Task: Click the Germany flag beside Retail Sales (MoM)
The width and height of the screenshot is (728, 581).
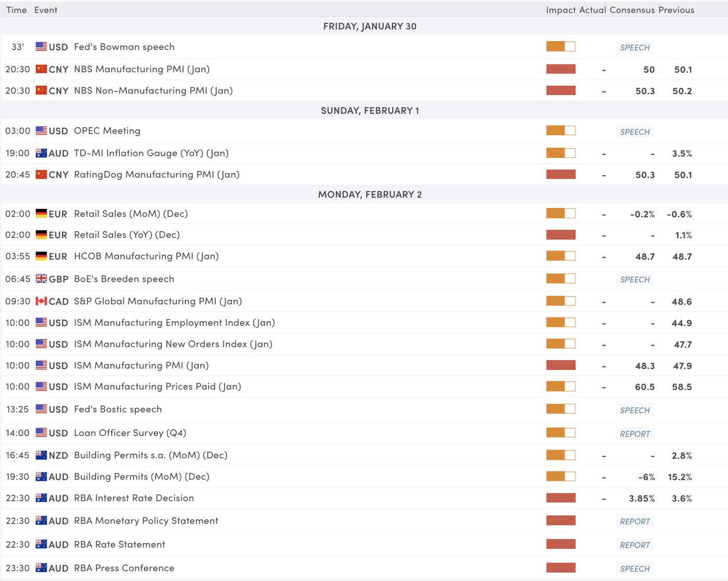Action: coord(41,213)
